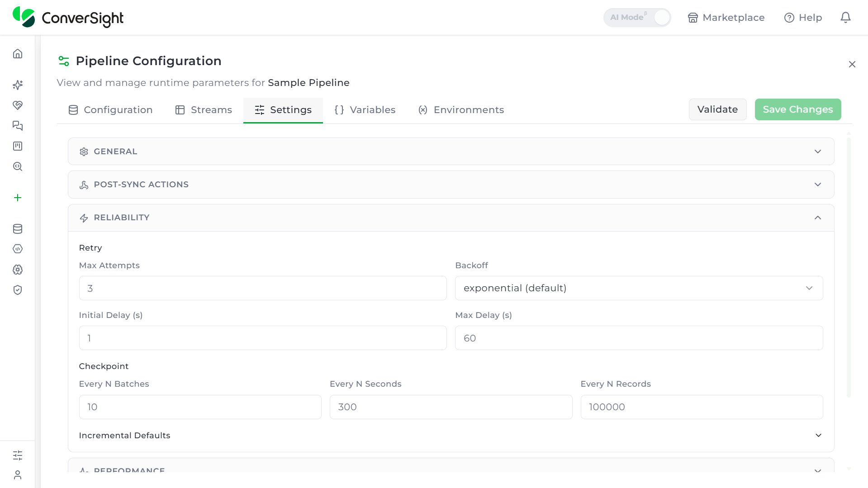Click the code hexagon sidebar icon
Viewport: 868px width, 488px height.
18,249
